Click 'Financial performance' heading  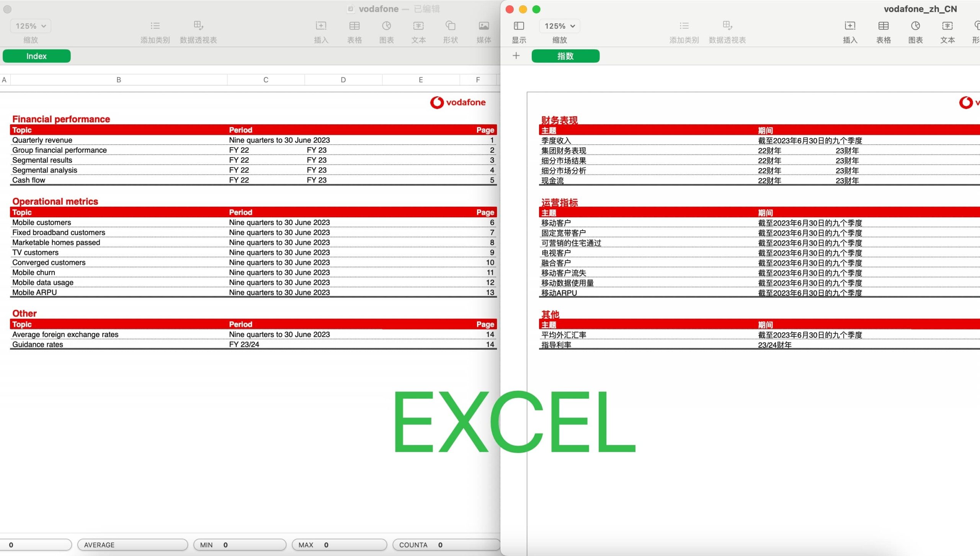pyautogui.click(x=61, y=119)
